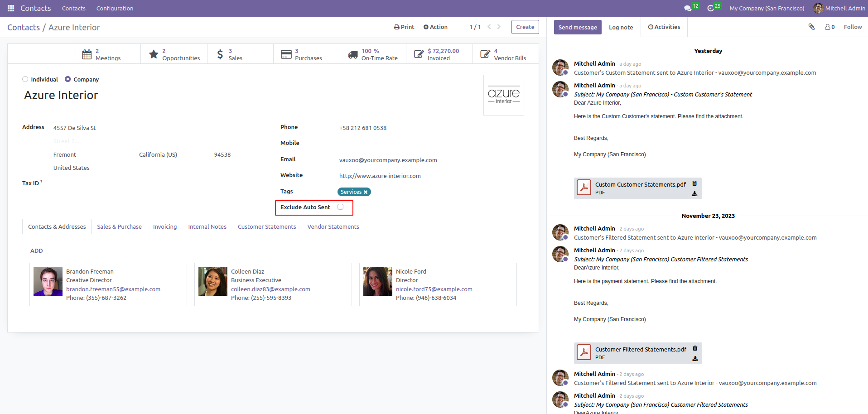Go to next record arrow
868x414 pixels.
click(x=499, y=27)
